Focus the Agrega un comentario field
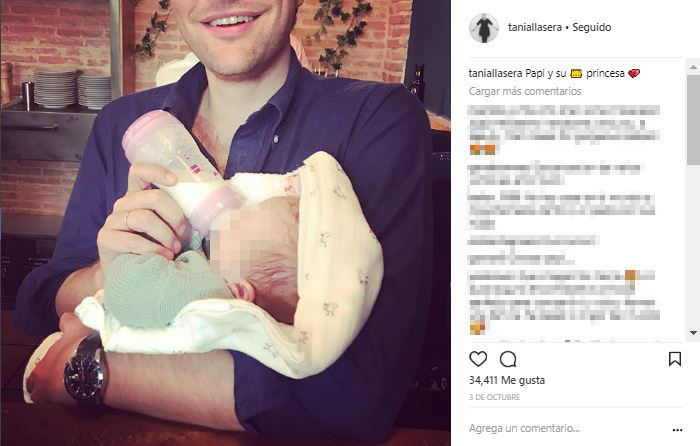The height and width of the screenshot is (446, 700). click(567, 429)
